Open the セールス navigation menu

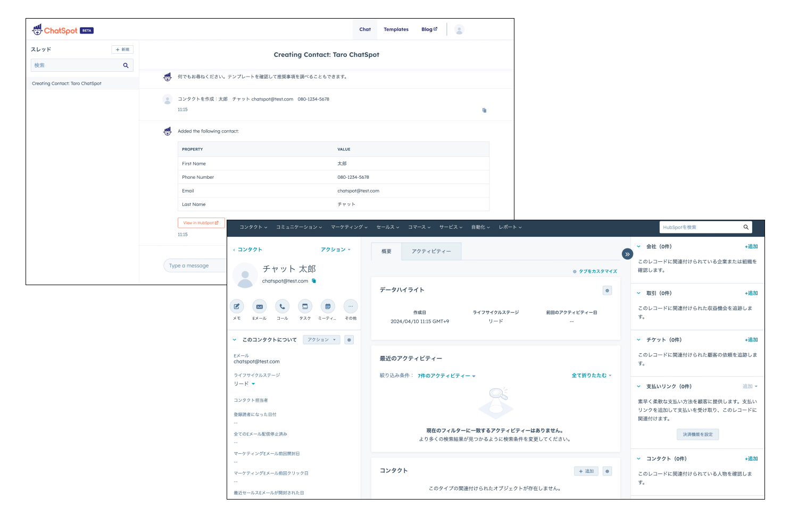click(388, 227)
